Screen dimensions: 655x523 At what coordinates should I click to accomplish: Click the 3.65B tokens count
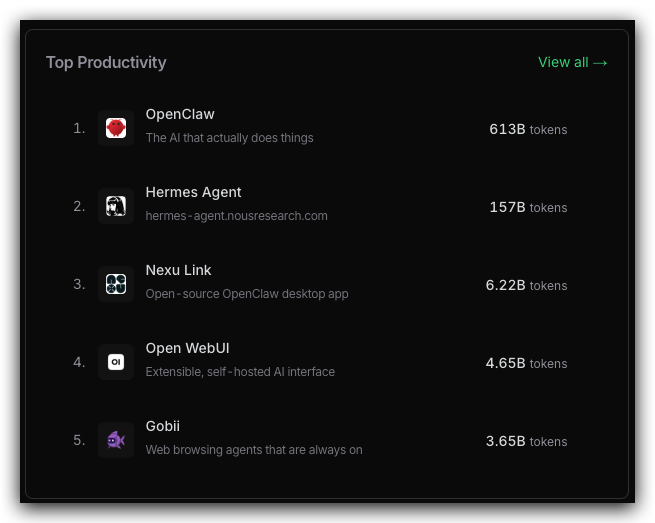(526, 441)
